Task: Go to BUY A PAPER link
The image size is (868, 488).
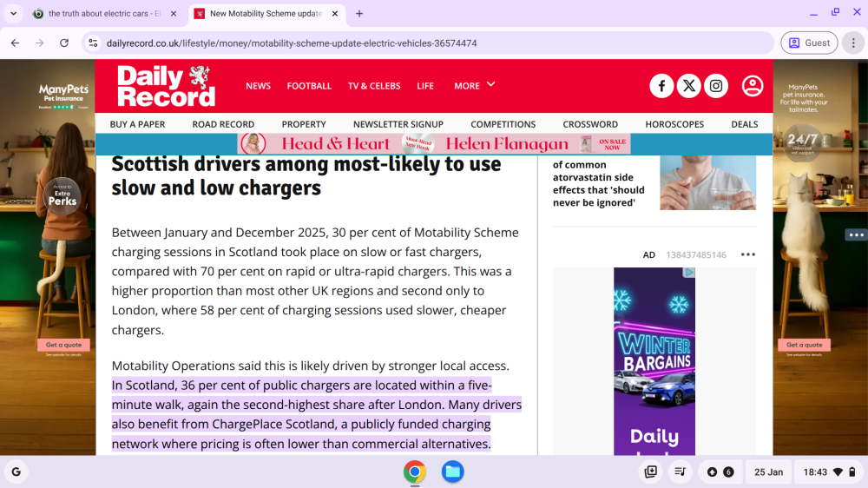Action: pyautogui.click(x=137, y=124)
